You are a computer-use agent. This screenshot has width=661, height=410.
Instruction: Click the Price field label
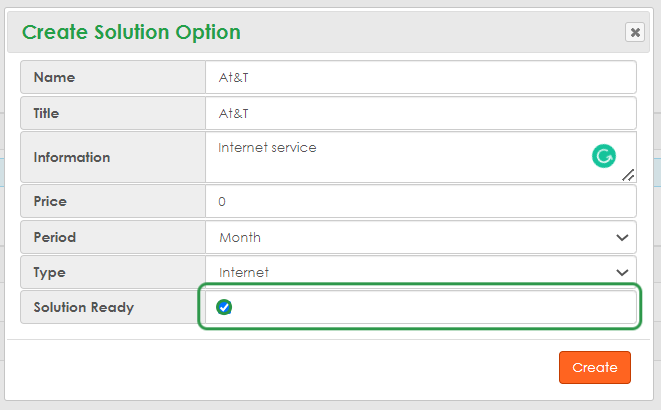[x=50, y=201]
